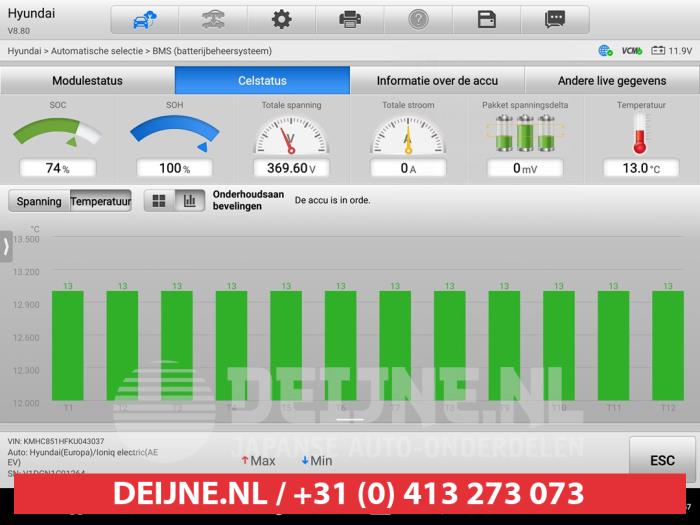
Task: Open the Modulestatus tab
Action: [x=87, y=81]
